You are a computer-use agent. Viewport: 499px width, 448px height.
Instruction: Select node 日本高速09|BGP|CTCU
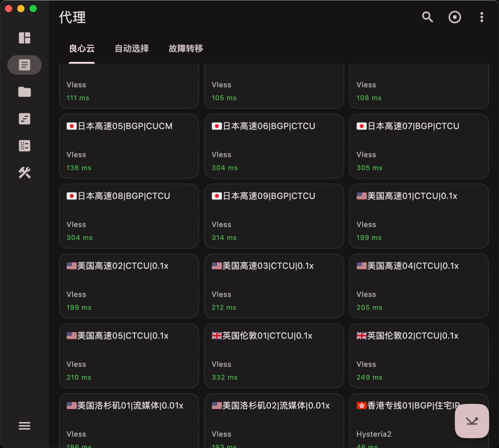point(274,216)
